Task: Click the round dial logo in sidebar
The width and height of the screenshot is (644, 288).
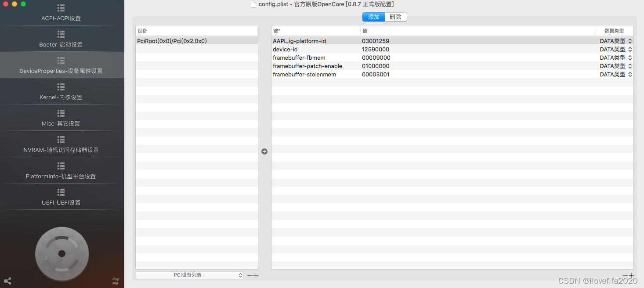Action: [x=62, y=253]
